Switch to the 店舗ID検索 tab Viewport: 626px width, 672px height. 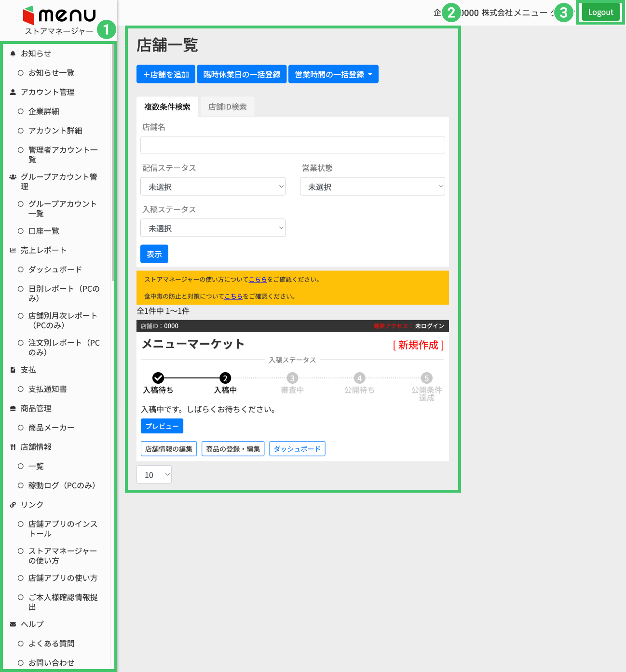pyautogui.click(x=227, y=107)
